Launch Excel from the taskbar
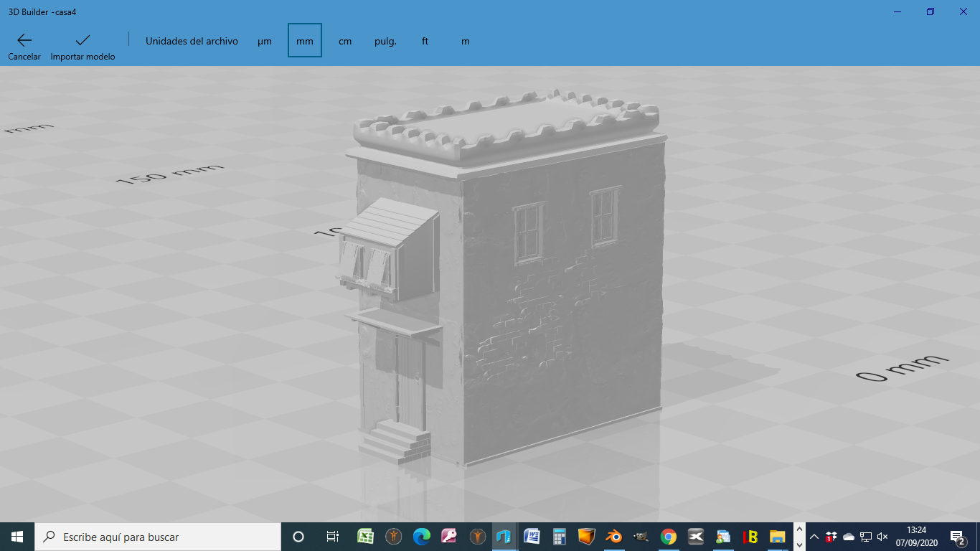Viewport: 980px width, 551px height. coord(364,537)
